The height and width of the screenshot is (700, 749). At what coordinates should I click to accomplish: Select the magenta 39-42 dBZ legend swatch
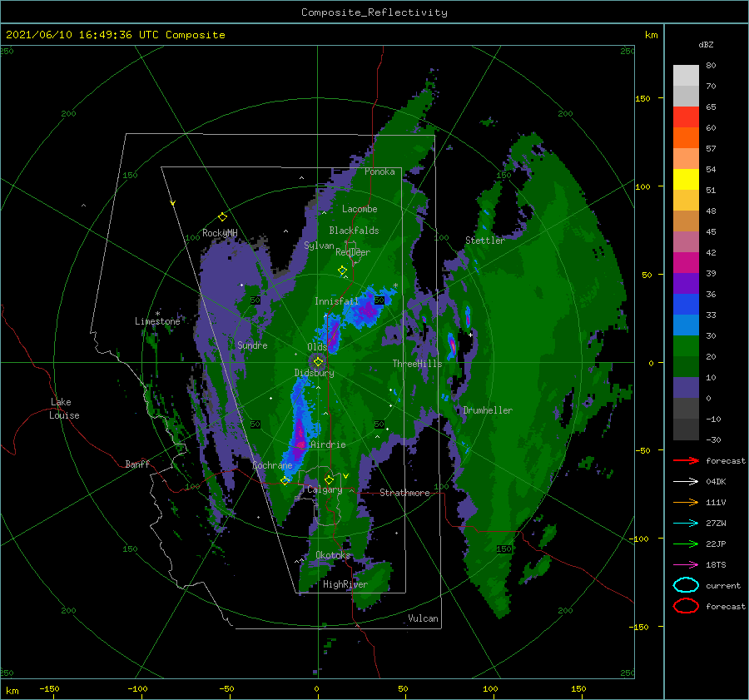(x=686, y=263)
